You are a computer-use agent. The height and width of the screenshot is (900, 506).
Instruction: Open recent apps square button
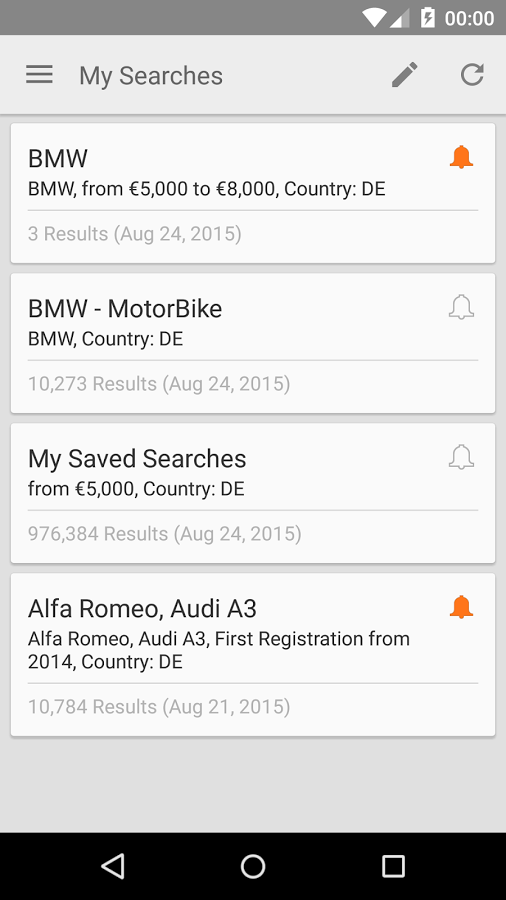[x=393, y=866]
